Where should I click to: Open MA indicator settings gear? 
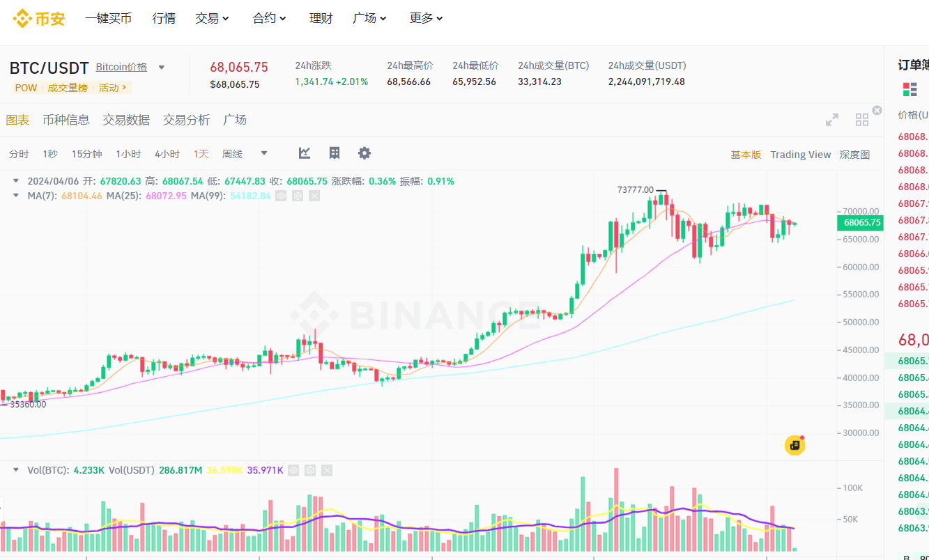(x=298, y=196)
